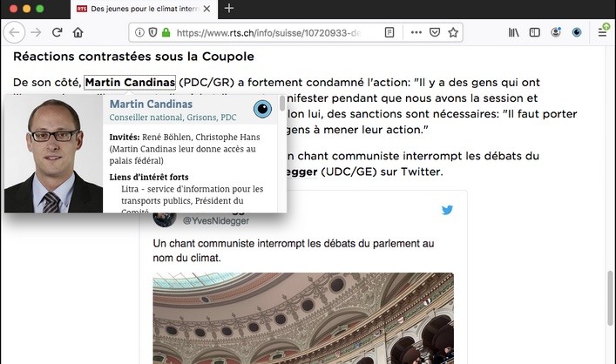Reload the current page

(58, 32)
